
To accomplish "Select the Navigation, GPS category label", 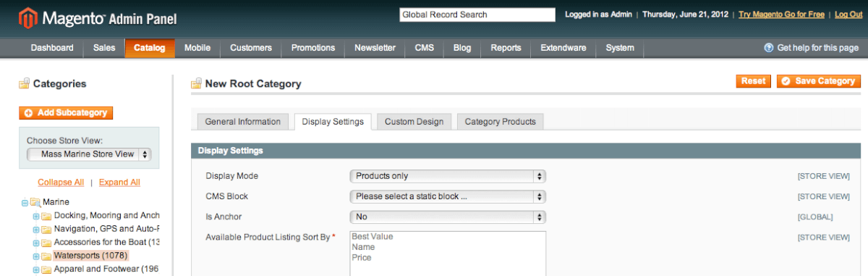I will [107, 229].
